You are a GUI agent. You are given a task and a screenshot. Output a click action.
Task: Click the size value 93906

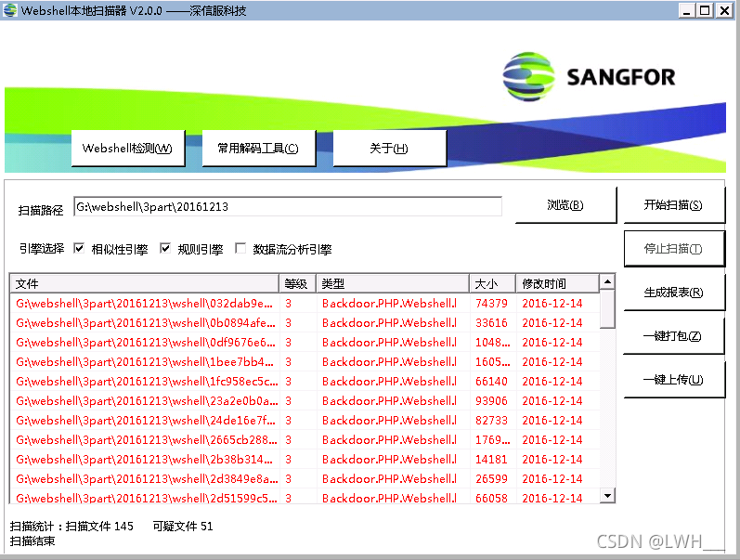coord(491,401)
